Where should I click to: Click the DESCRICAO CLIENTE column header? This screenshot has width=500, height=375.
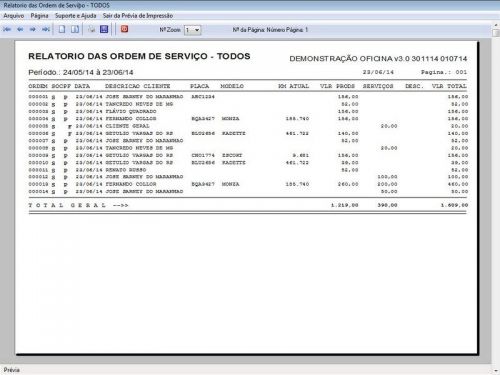click(138, 86)
